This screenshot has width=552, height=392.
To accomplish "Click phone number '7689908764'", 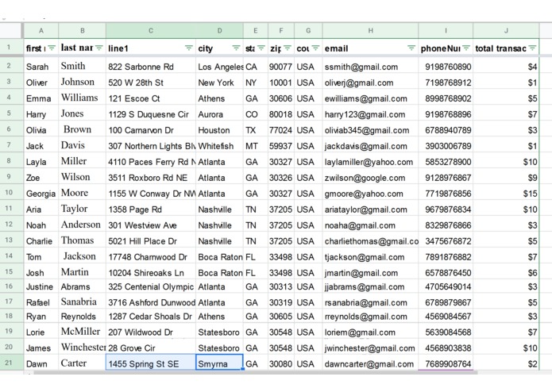I will (446, 363).
